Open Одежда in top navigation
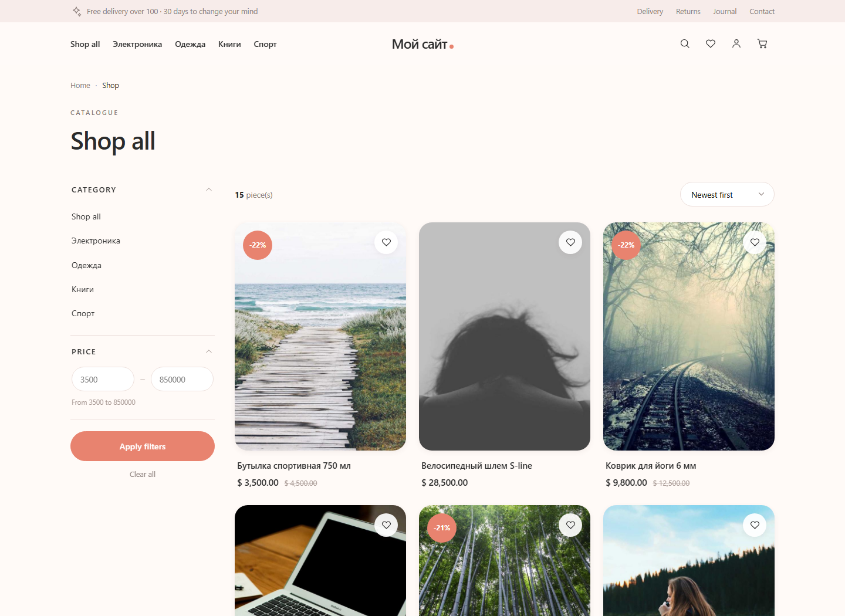Image resolution: width=845 pixels, height=616 pixels. click(190, 44)
